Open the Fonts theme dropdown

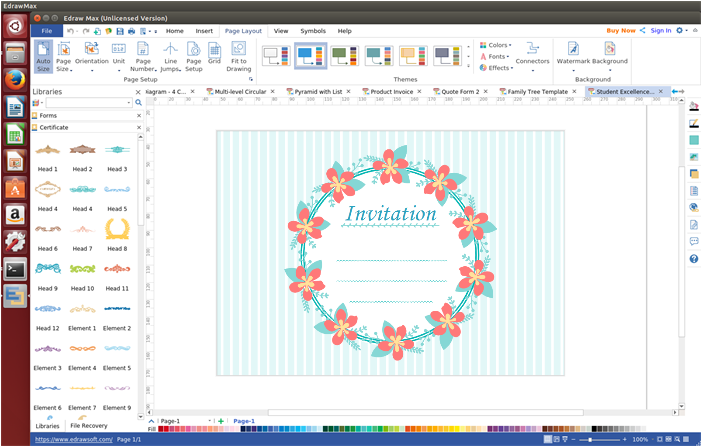pos(497,57)
